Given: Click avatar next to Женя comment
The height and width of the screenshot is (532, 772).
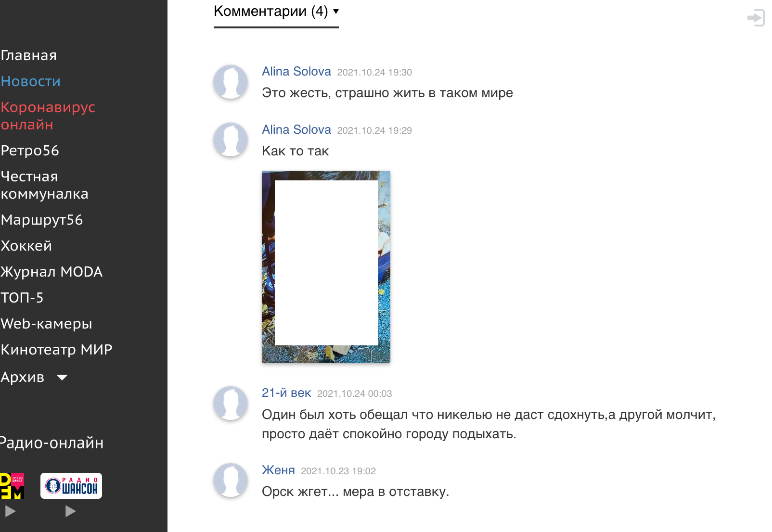Looking at the screenshot, I should coord(231,480).
